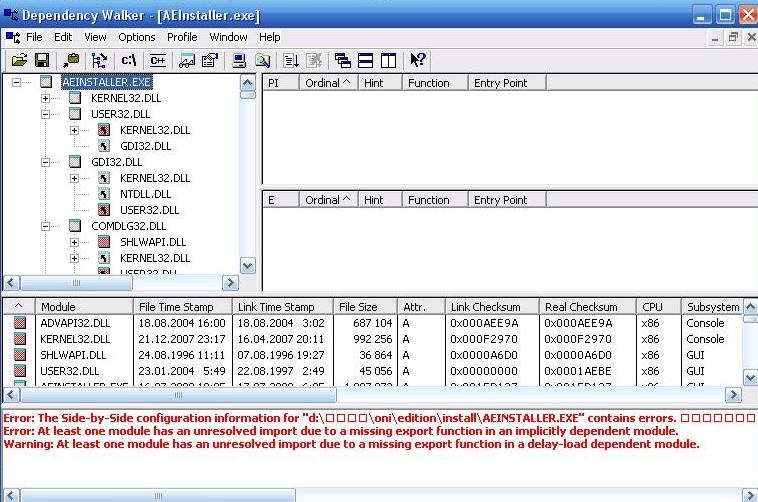Sort module list by File Size column

364,307
